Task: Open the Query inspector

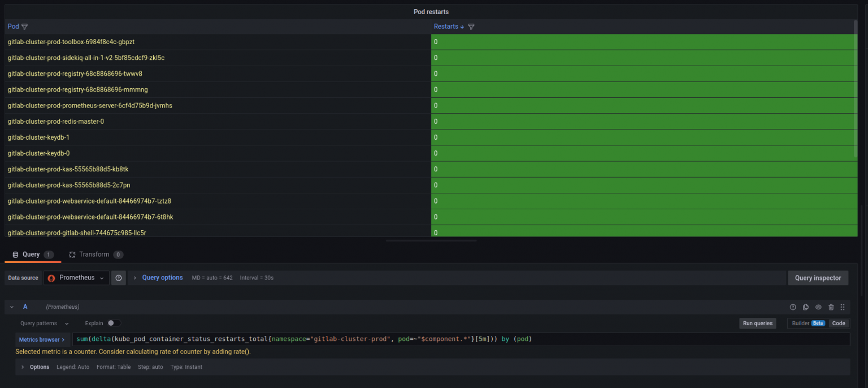Action: [x=818, y=278]
